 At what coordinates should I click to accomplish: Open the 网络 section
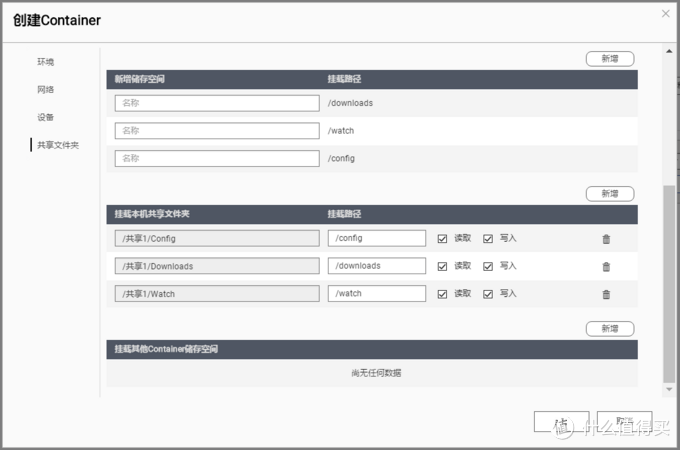(46, 90)
